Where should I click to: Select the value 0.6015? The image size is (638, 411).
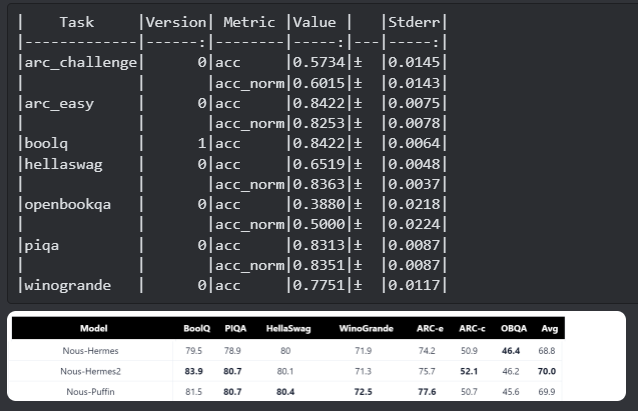(x=319, y=83)
